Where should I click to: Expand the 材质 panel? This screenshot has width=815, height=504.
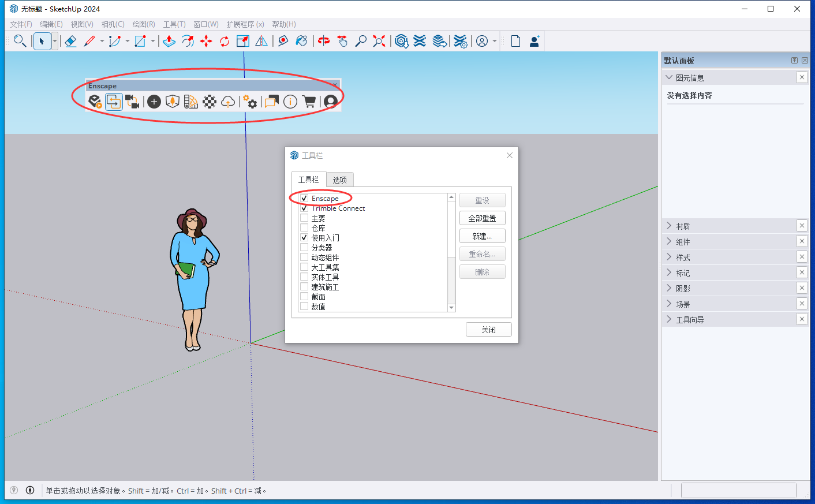[669, 226]
